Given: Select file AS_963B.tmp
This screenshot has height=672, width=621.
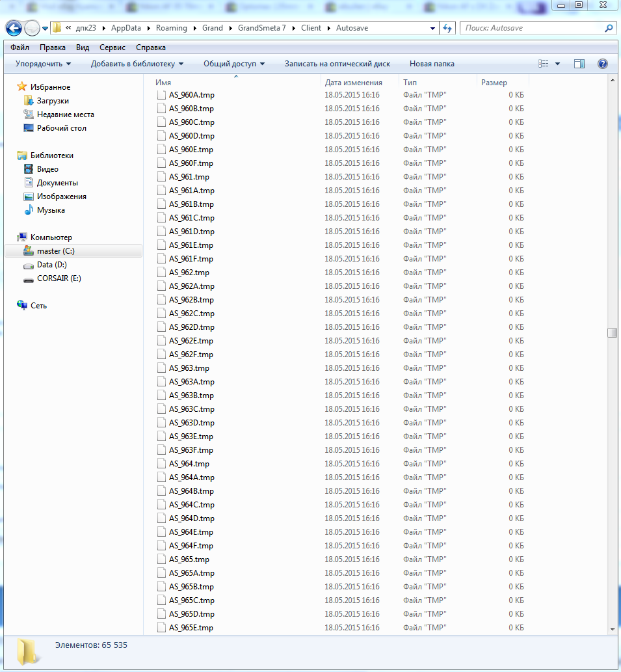Looking at the screenshot, I should 191,396.
